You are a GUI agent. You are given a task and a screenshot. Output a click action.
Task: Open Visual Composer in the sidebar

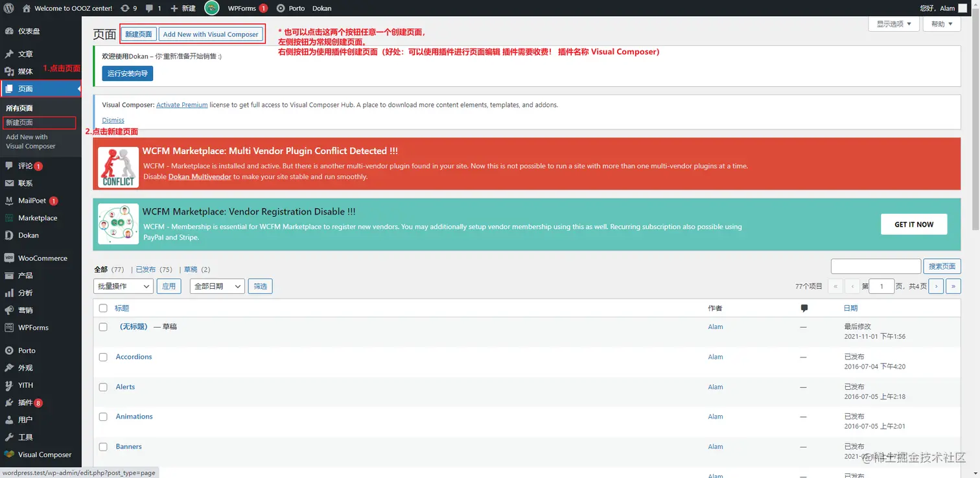click(x=41, y=455)
